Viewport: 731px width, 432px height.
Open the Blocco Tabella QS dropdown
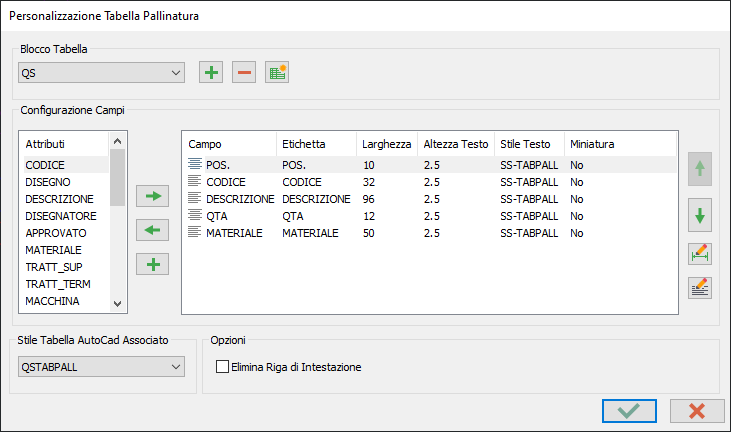coord(101,72)
